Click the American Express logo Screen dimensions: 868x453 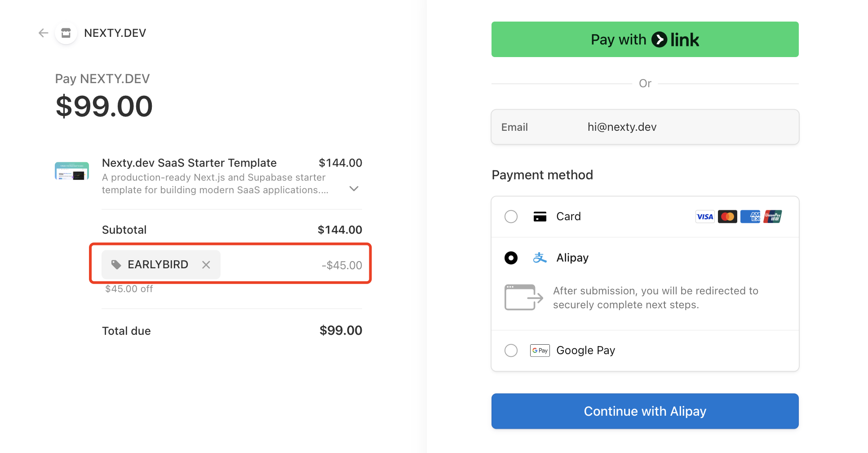click(750, 217)
